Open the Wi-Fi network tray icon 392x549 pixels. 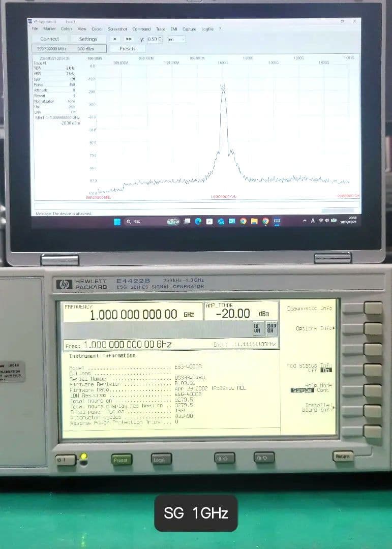[x=320, y=220]
